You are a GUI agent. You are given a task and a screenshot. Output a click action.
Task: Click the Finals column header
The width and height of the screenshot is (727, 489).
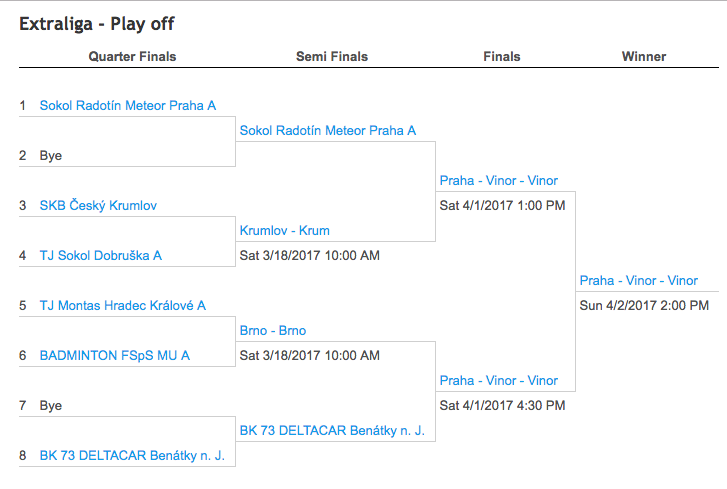coord(502,57)
